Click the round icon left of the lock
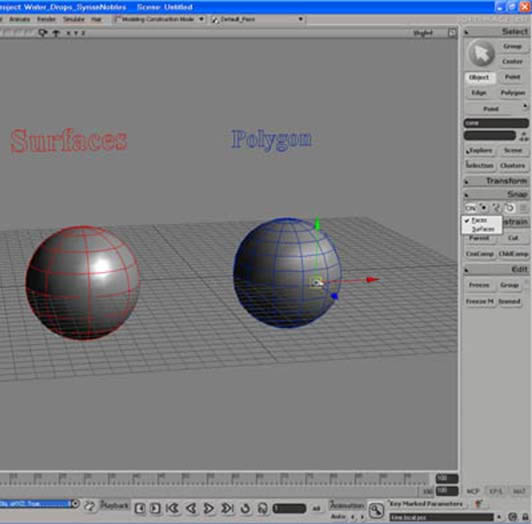 513,517
